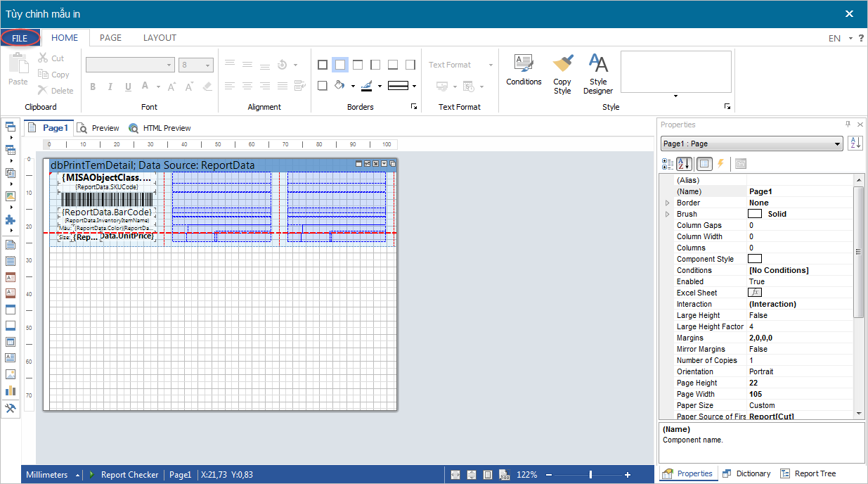The image size is (868, 484).
Task: Click the word wrap icon
Action: [300, 86]
